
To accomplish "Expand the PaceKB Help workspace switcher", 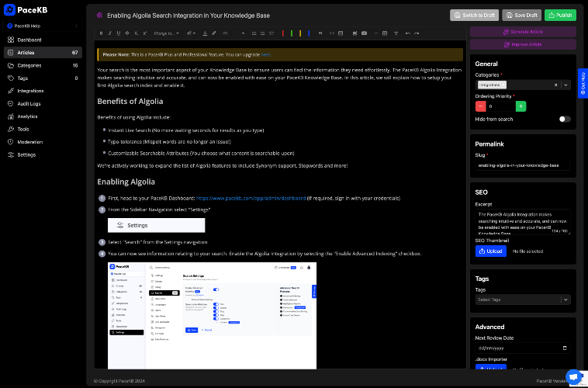I will pyautogui.click(x=43, y=26).
